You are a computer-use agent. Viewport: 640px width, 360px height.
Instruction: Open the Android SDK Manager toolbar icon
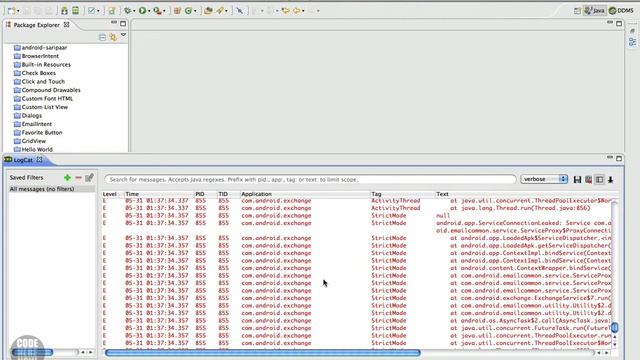pos(64,11)
